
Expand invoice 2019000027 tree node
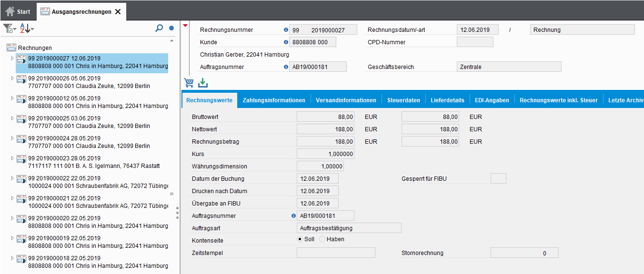(x=12, y=58)
